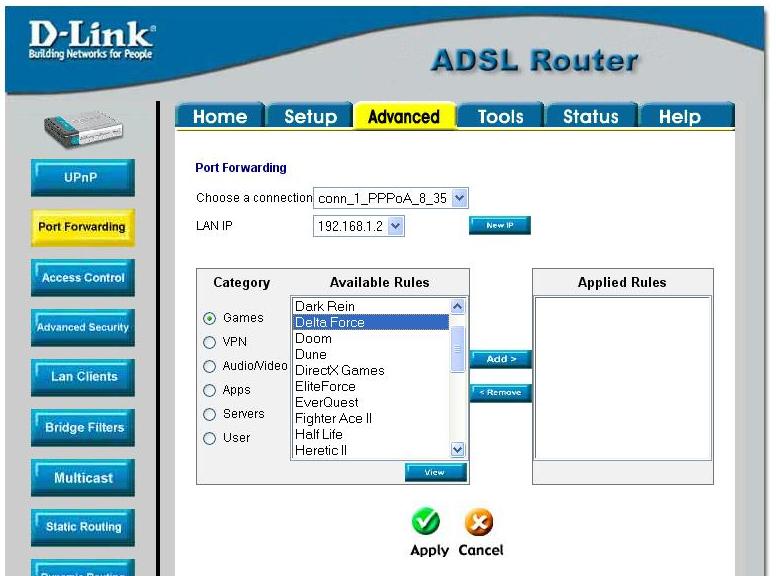Viewport: 776px width, 576px height.
Task: Select the EliteForce rule
Action: coord(371,386)
